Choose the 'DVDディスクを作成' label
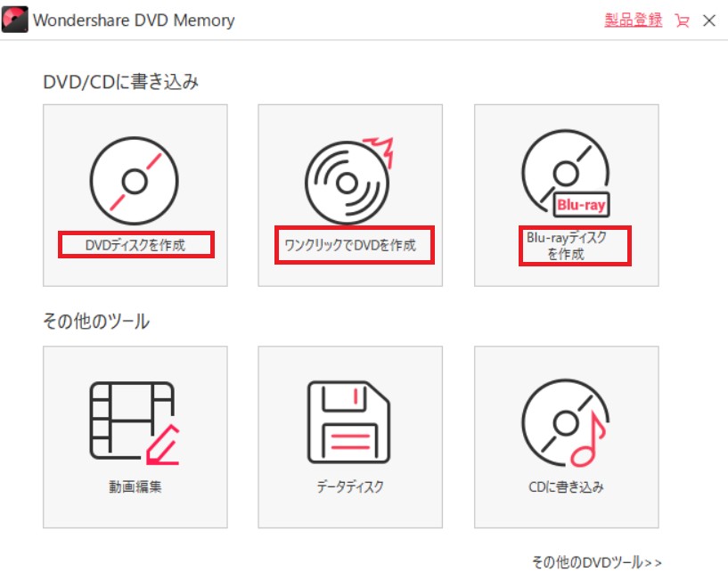The height and width of the screenshot is (588, 728). pyautogui.click(x=135, y=245)
